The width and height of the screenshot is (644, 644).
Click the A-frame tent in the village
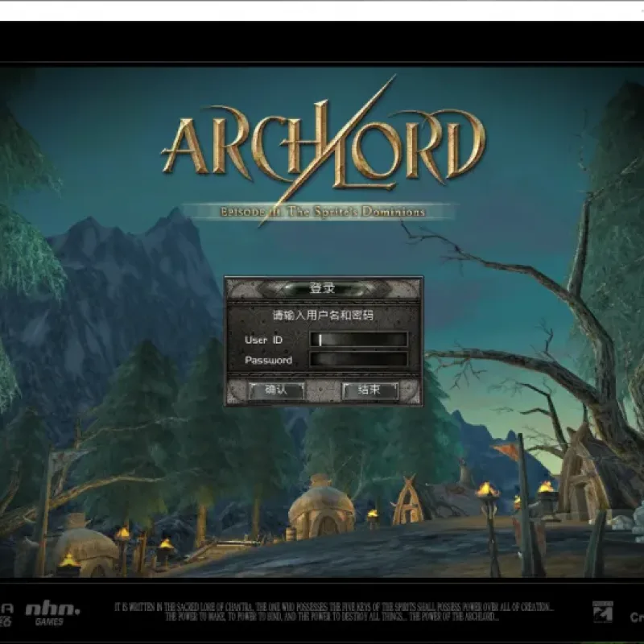[408, 500]
